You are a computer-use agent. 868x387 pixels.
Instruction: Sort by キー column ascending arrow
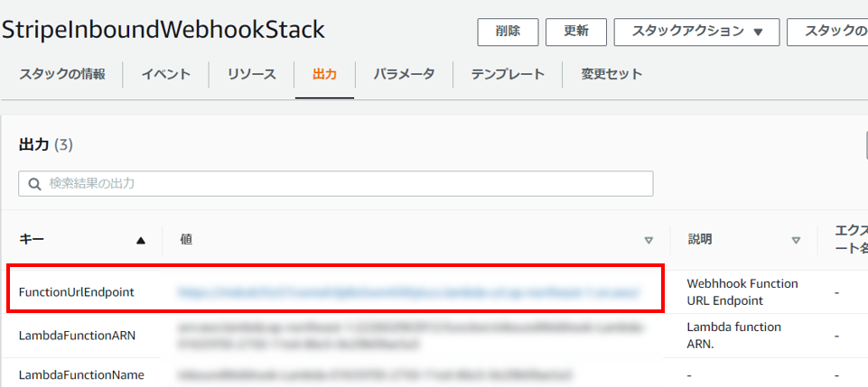pos(141,241)
